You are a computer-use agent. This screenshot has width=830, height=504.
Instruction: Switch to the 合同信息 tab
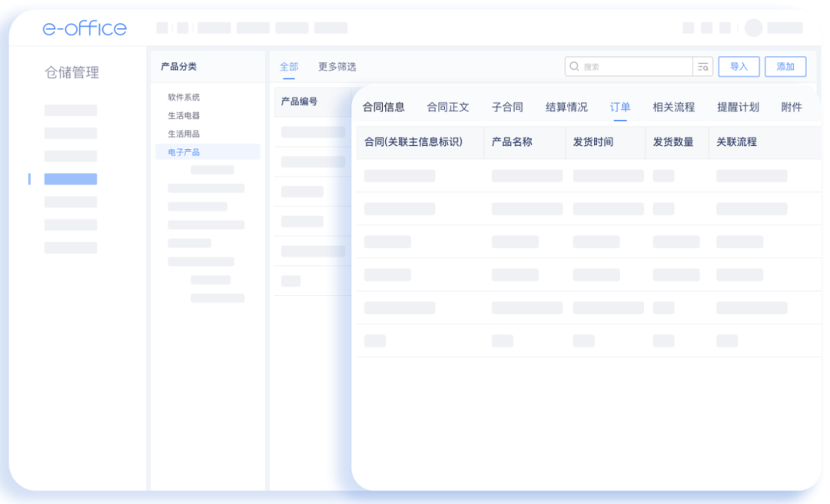click(x=383, y=107)
